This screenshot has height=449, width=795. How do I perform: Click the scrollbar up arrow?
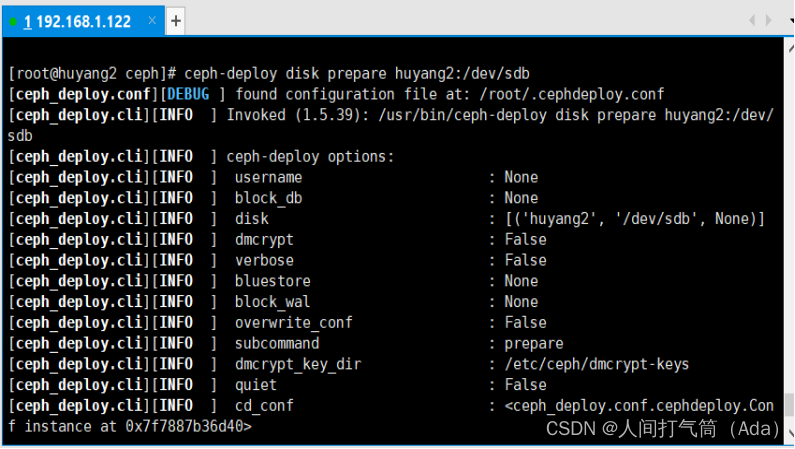790,49
